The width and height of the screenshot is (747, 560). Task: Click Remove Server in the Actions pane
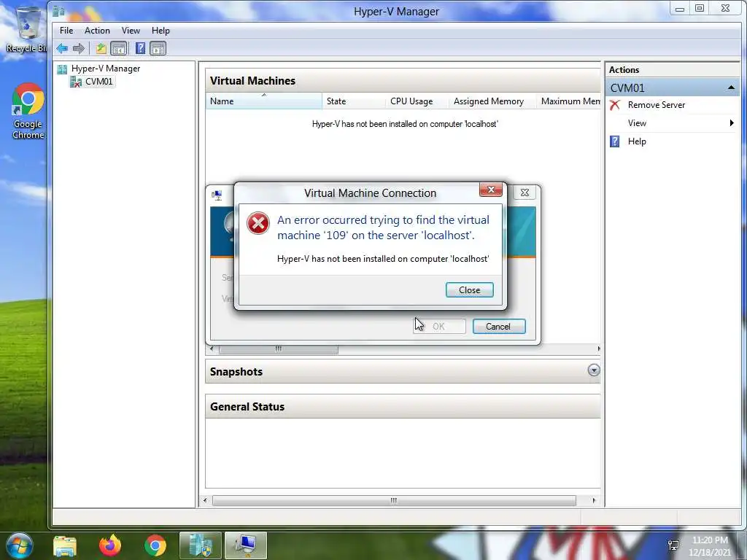[x=656, y=105]
